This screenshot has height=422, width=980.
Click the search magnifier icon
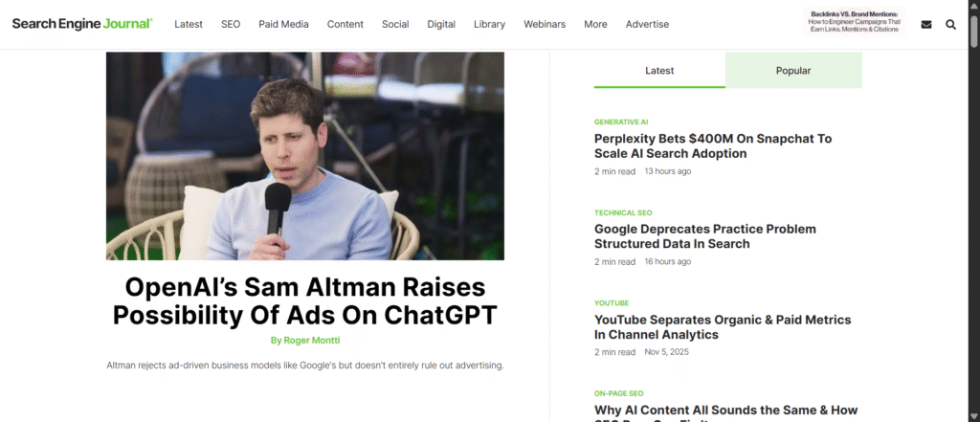[950, 24]
